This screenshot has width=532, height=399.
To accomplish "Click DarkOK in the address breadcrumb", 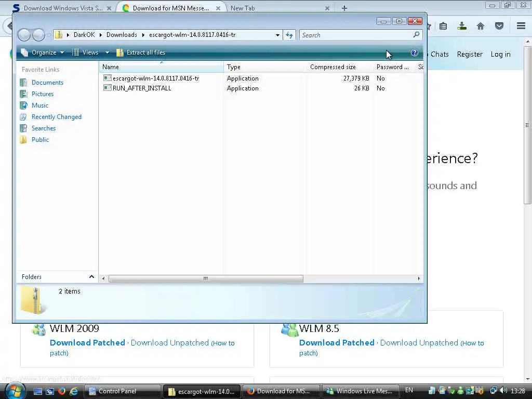I will click(84, 35).
